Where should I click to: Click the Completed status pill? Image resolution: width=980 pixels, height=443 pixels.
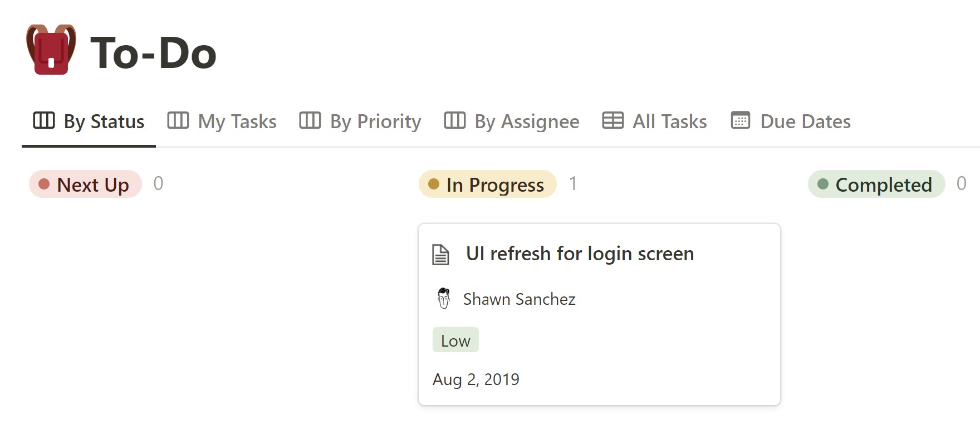875,184
